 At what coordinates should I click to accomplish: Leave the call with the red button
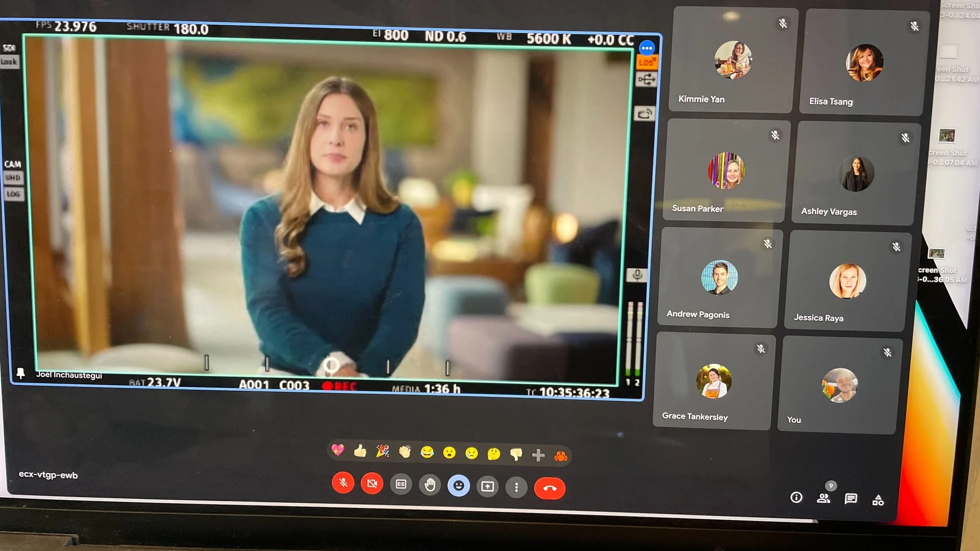coord(550,488)
